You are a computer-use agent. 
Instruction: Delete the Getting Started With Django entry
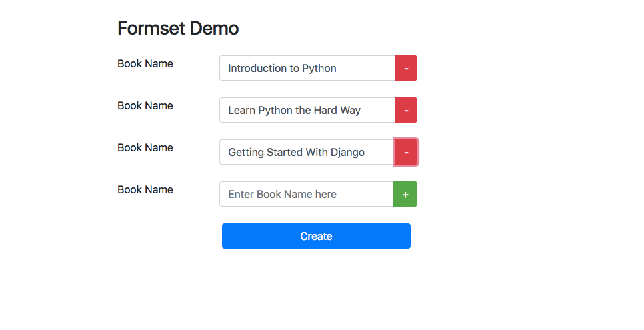point(406,152)
